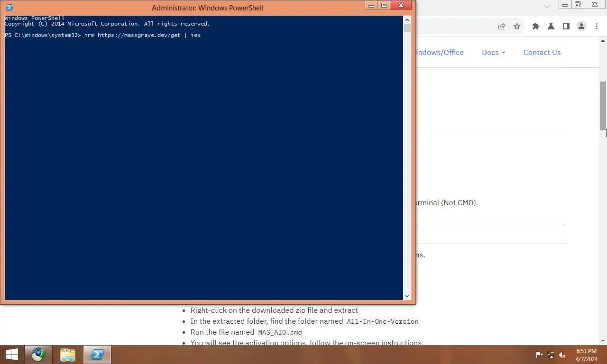
Task: Bookmark this page with the star icon
Action: (x=517, y=27)
